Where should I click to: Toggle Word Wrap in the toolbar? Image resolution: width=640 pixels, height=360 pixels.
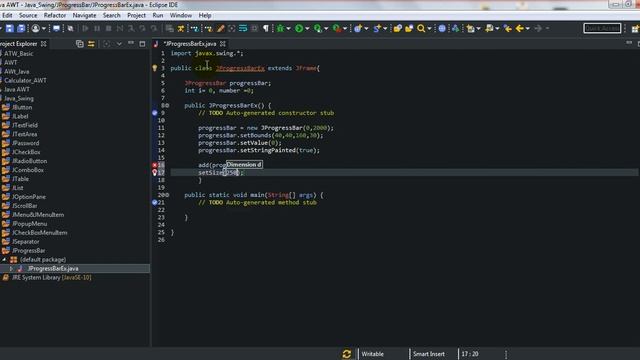click(x=243, y=28)
